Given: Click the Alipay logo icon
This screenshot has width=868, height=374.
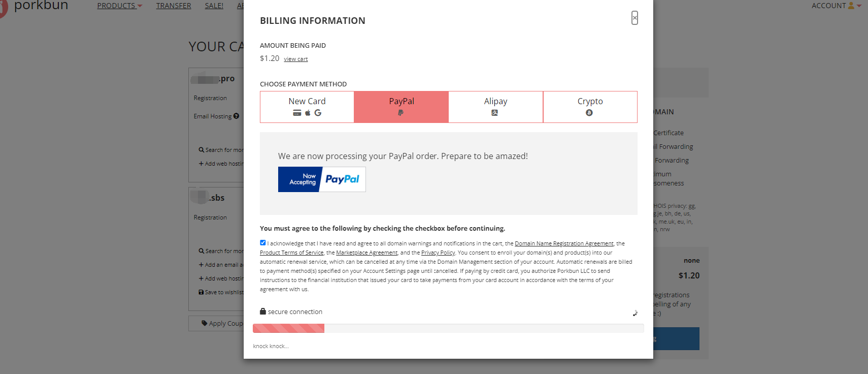Looking at the screenshot, I should (x=495, y=113).
